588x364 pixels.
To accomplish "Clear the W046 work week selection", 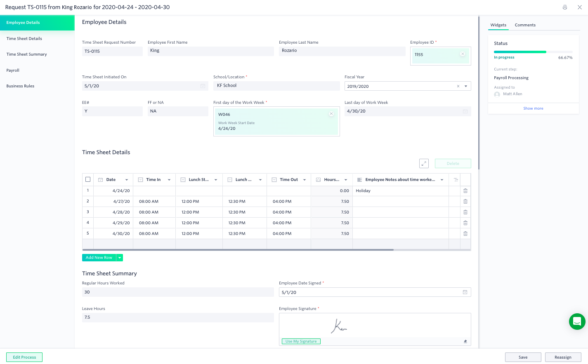I will 331,114.
